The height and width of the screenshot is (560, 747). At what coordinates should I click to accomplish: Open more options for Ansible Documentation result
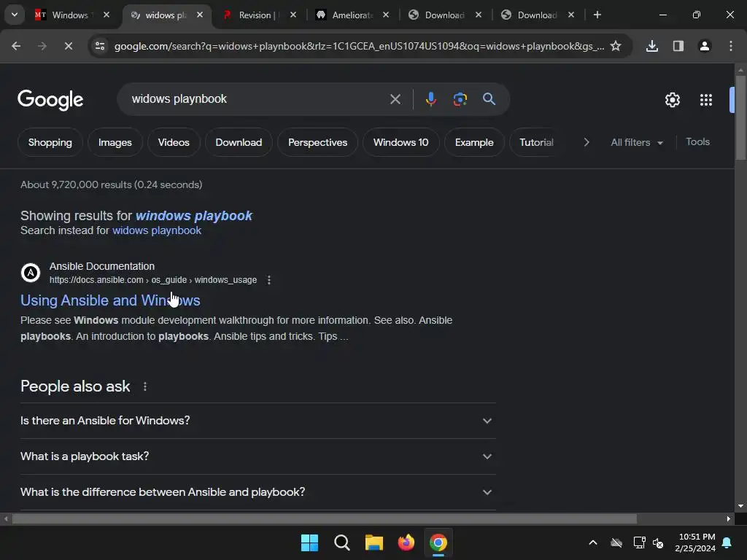[269, 280]
